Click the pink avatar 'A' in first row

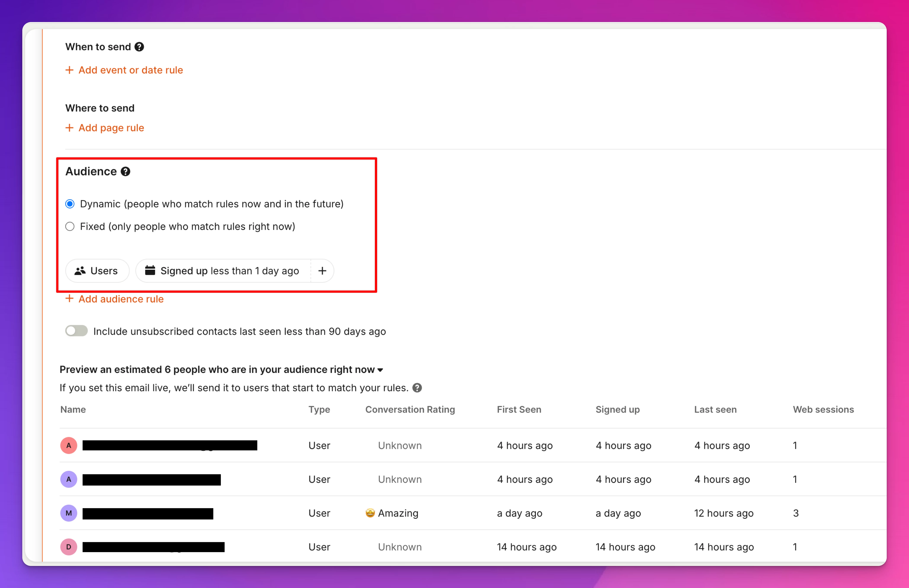point(69,446)
